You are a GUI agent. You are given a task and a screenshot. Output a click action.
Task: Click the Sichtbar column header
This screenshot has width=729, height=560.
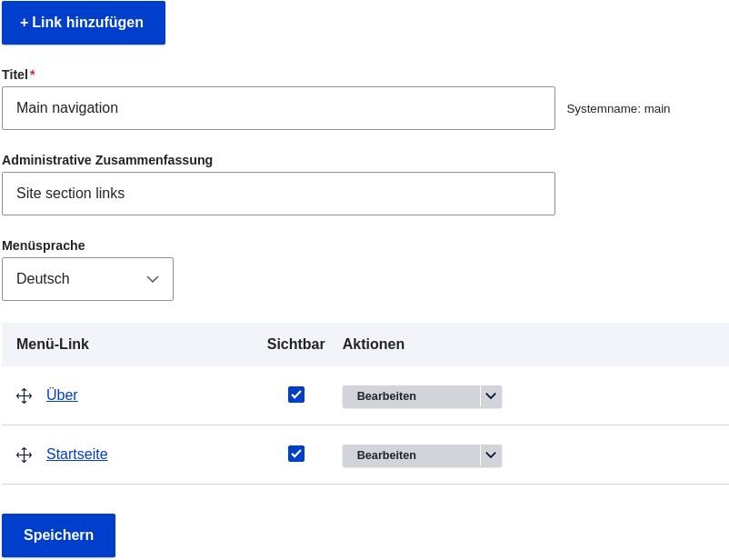(x=295, y=345)
